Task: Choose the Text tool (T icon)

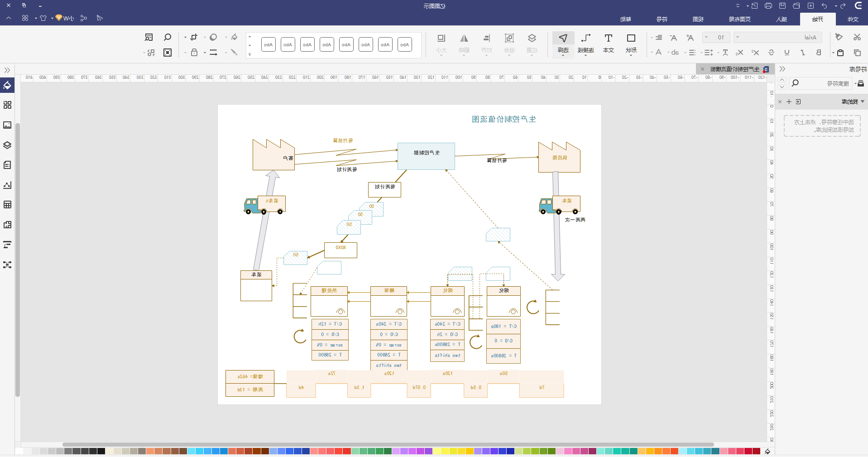Action: 609,44
